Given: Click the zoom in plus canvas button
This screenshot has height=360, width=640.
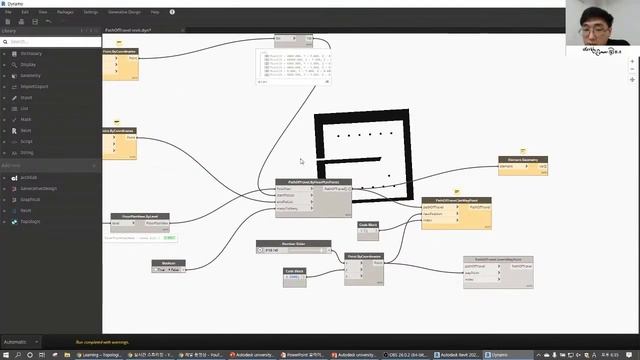Looking at the screenshot, I should [632, 61].
